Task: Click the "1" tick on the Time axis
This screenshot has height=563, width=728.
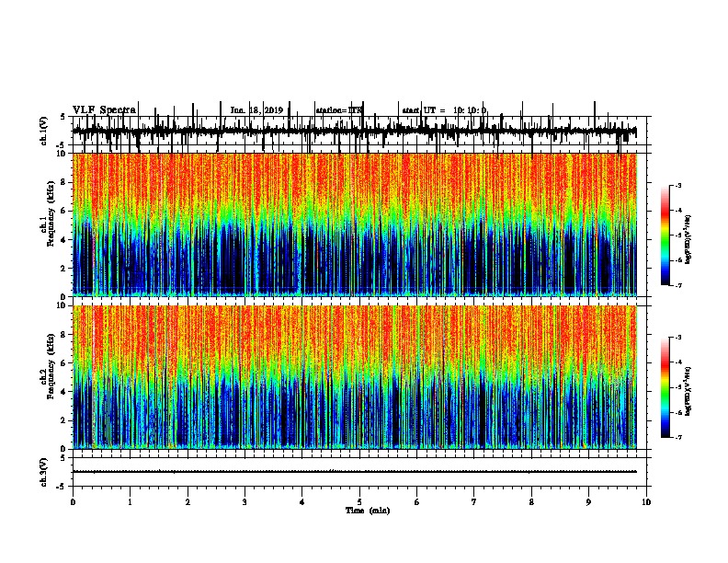Action: click(130, 502)
